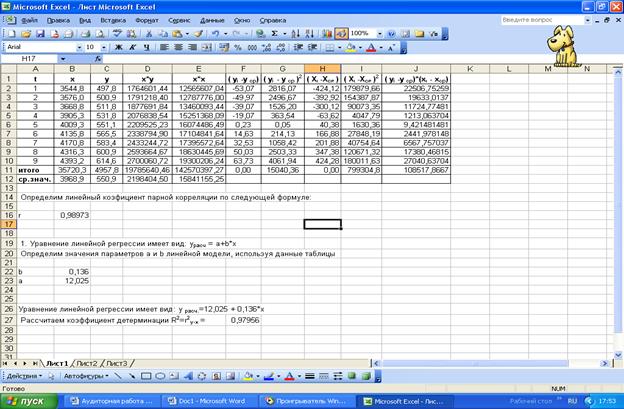Open the Формат menu
The height and width of the screenshot is (409, 624).
pyautogui.click(x=145, y=19)
